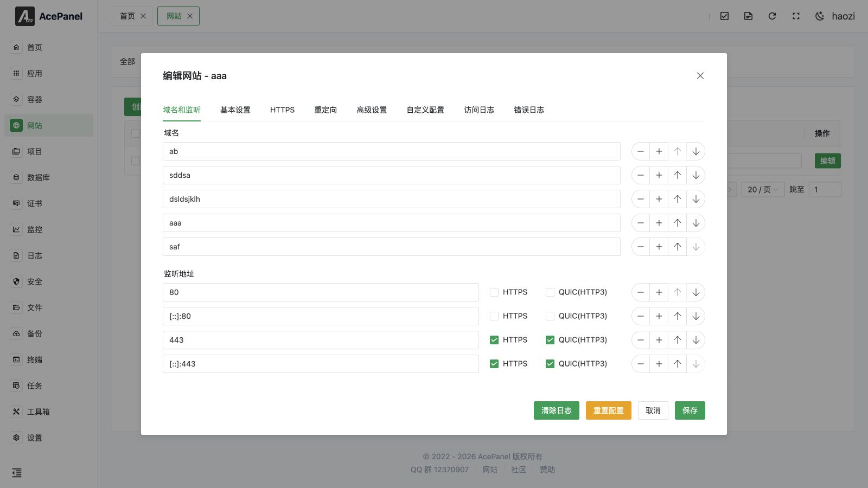Move 'dsldsjklh' domain down
This screenshot has width=868, height=488.
(x=696, y=199)
